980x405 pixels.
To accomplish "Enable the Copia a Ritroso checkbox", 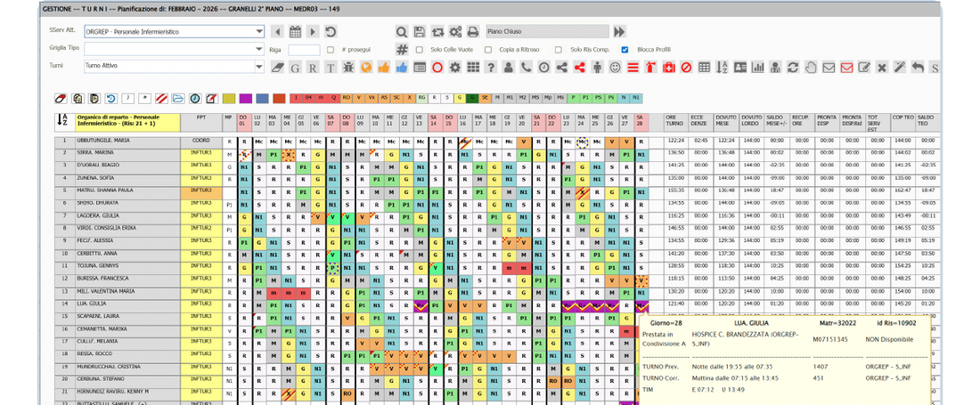I will point(488,49).
